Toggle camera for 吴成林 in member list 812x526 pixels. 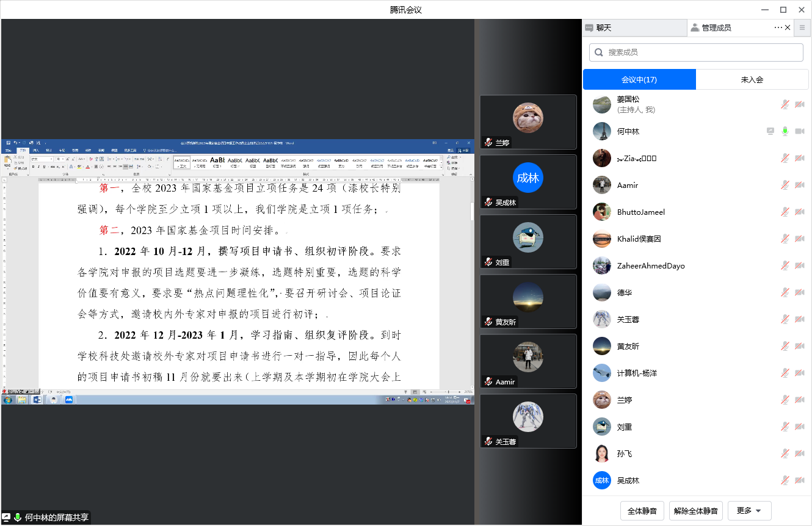[799, 481]
